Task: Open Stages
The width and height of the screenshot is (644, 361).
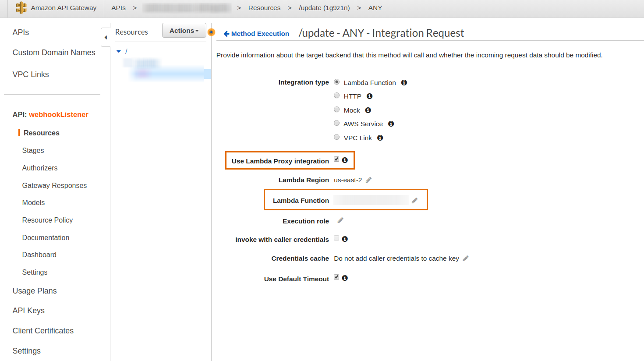Action: [x=33, y=150]
